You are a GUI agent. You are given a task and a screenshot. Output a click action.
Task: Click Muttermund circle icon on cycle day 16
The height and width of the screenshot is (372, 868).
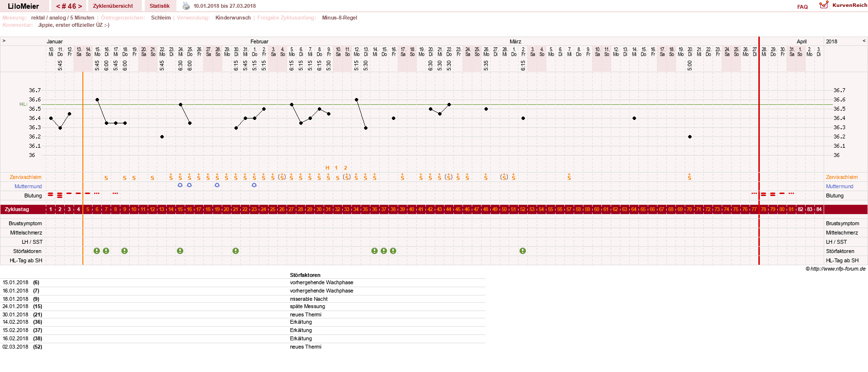click(190, 185)
